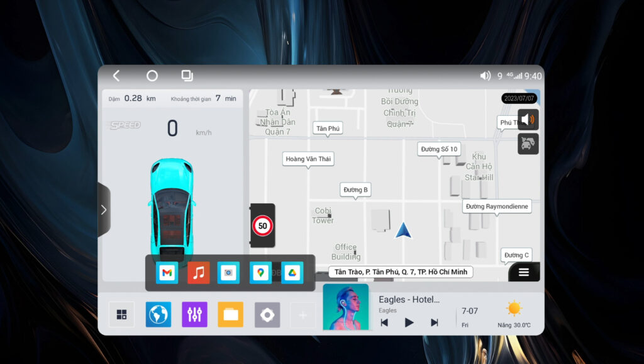The height and width of the screenshot is (364, 644).
Task: Open the Gmail app shortcut
Action: 167,273
